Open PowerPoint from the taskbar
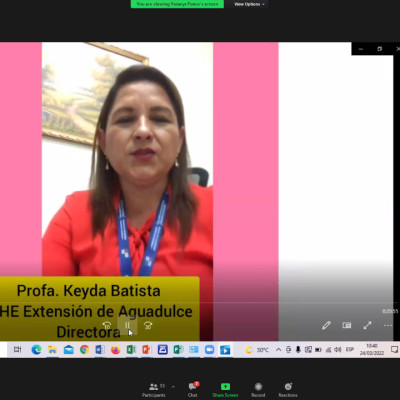The image size is (400, 400). [147, 350]
